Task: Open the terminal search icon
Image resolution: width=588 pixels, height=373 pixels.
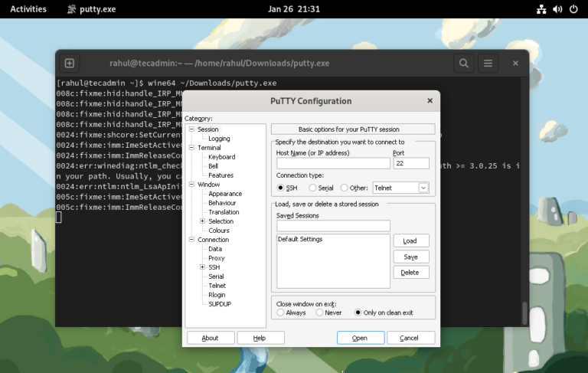Action: pos(463,63)
